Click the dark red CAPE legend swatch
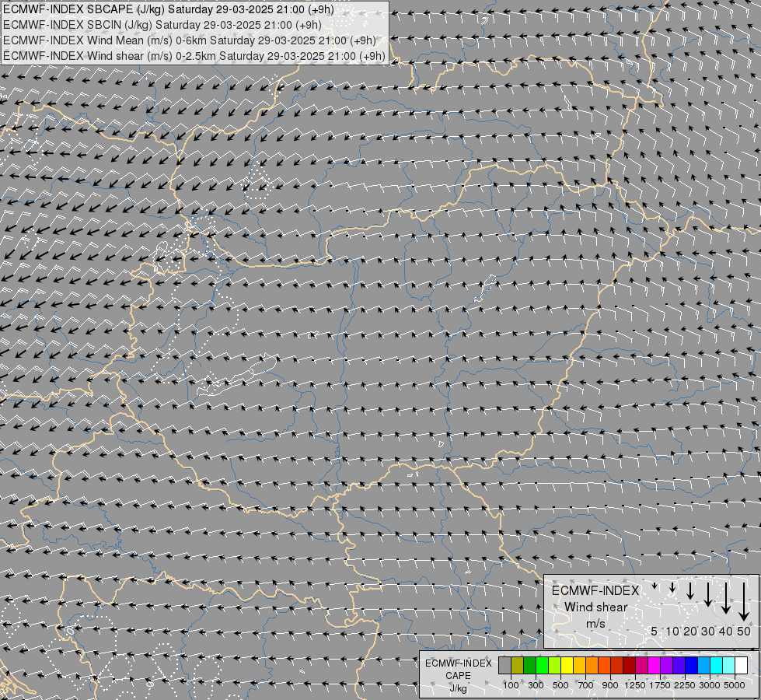 630,665
